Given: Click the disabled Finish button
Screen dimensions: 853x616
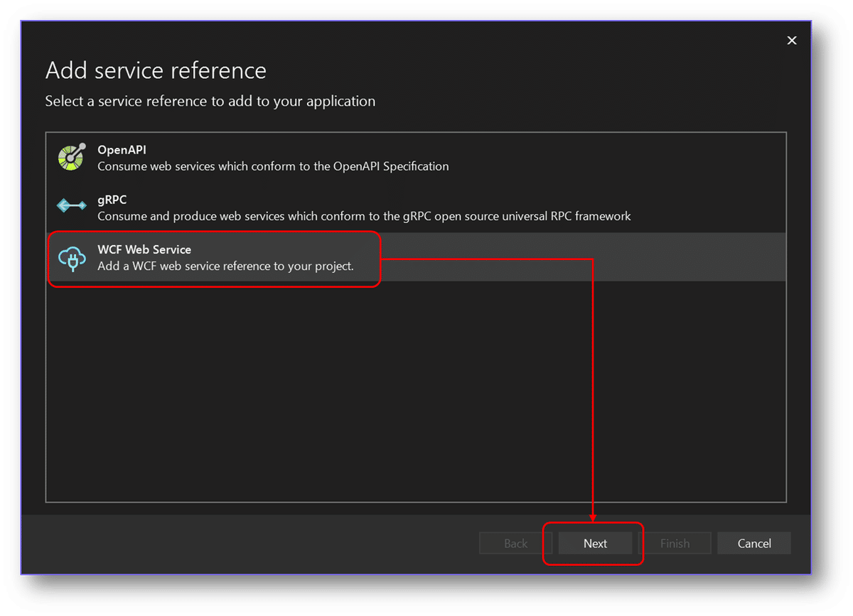Looking at the screenshot, I should [x=675, y=544].
